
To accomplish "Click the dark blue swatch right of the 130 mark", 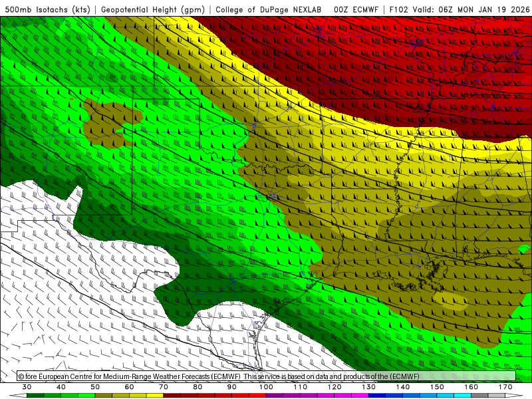I will [377, 396].
